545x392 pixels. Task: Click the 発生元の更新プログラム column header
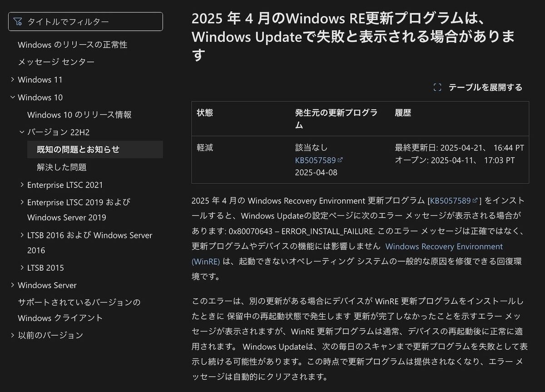pyautogui.click(x=337, y=119)
